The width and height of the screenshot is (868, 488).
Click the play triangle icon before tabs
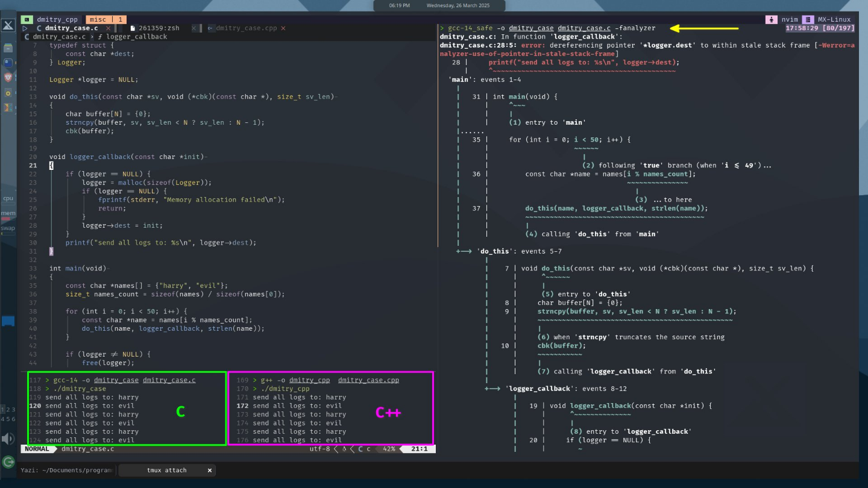(x=25, y=28)
